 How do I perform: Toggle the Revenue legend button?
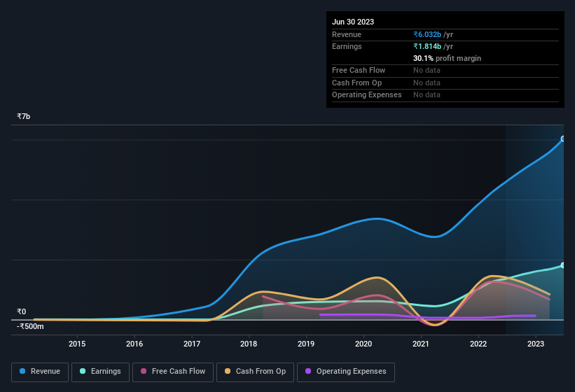click(40, 372)
